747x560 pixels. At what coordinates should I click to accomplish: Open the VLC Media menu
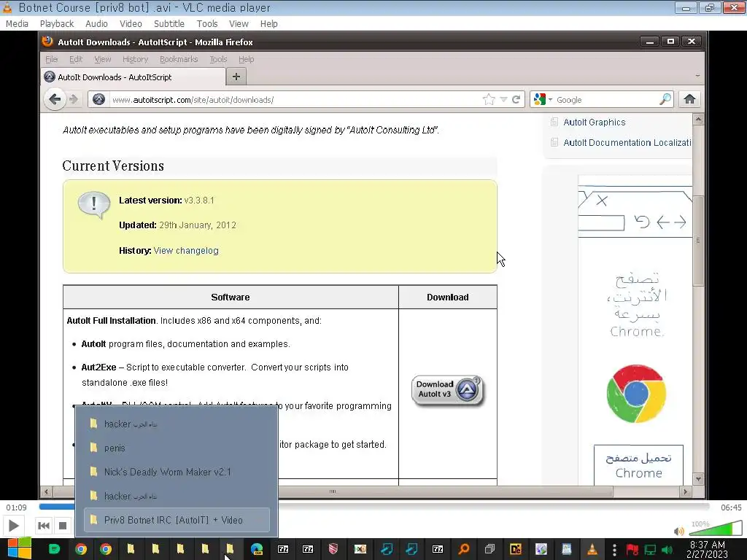18,24
